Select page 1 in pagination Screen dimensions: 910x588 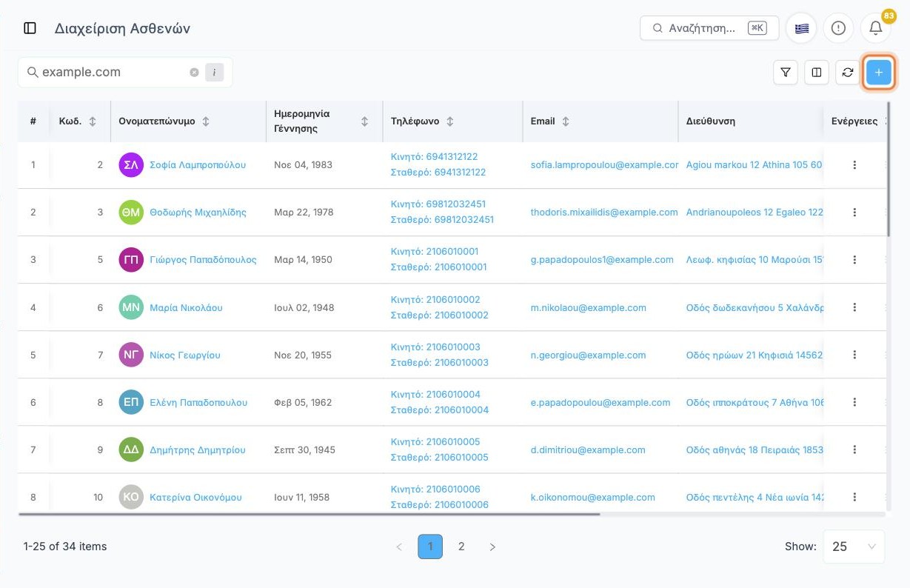point(430,547)
